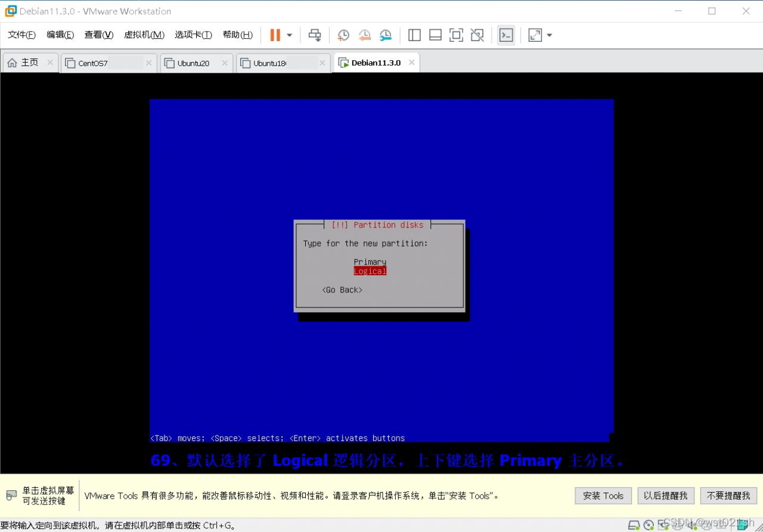The image size is (763, 532).
Task: Select the Debian11.3.0 tab
Action: [x=376, y=63]
